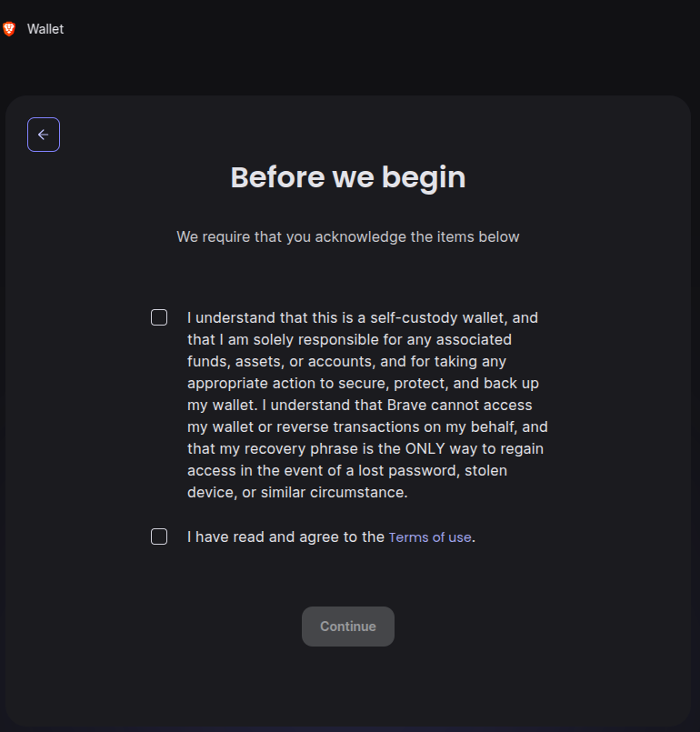
Task: Click the Wallet title text
Action: tap(45, 29)
